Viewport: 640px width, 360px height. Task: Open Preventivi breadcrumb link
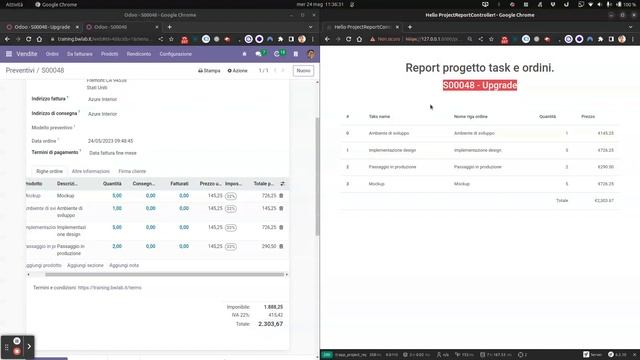[x=20, y=70]
